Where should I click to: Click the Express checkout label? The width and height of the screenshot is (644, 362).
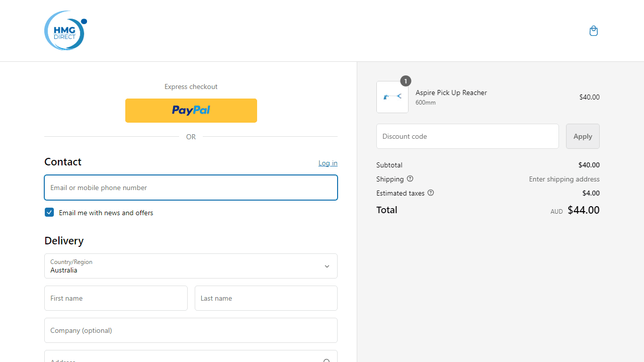191,86
